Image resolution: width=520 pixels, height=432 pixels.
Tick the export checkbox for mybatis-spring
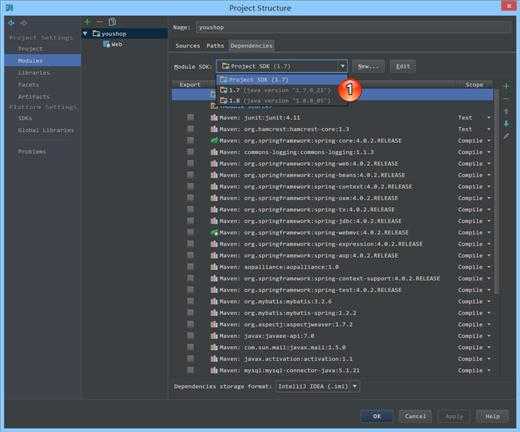[x=190, y=313]
